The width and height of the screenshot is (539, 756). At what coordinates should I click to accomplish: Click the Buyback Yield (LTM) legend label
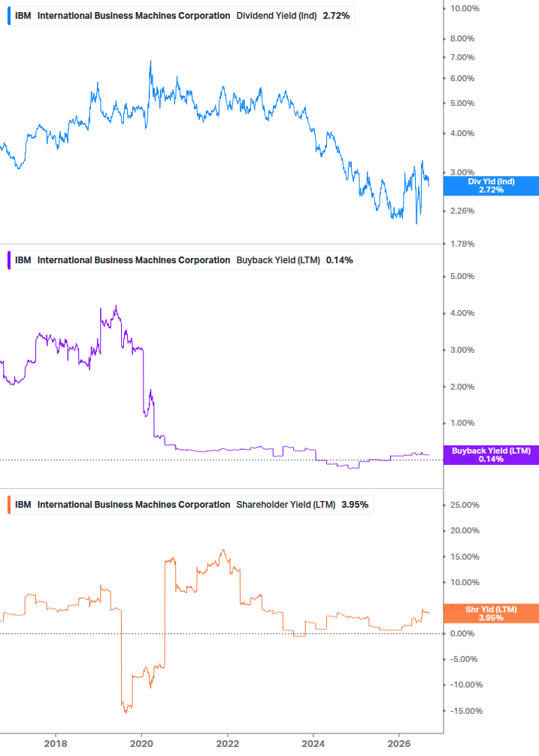click(278, 260)
